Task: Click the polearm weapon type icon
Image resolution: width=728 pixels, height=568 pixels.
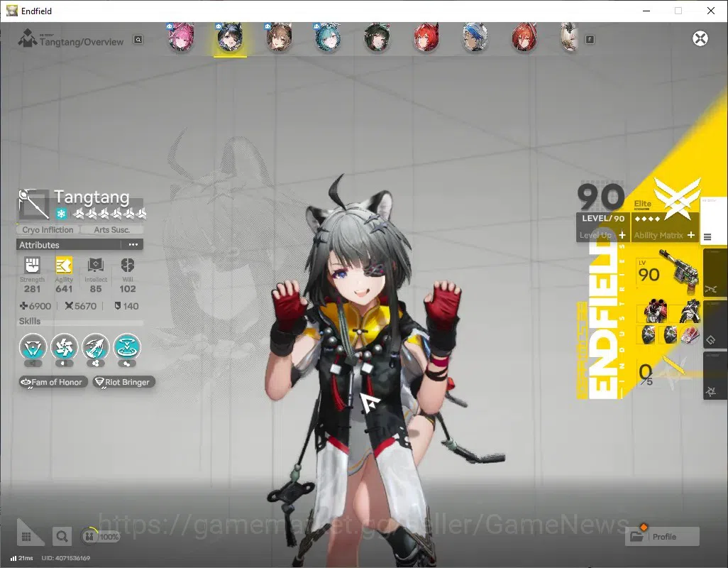Action: click(x=34, y=204)
